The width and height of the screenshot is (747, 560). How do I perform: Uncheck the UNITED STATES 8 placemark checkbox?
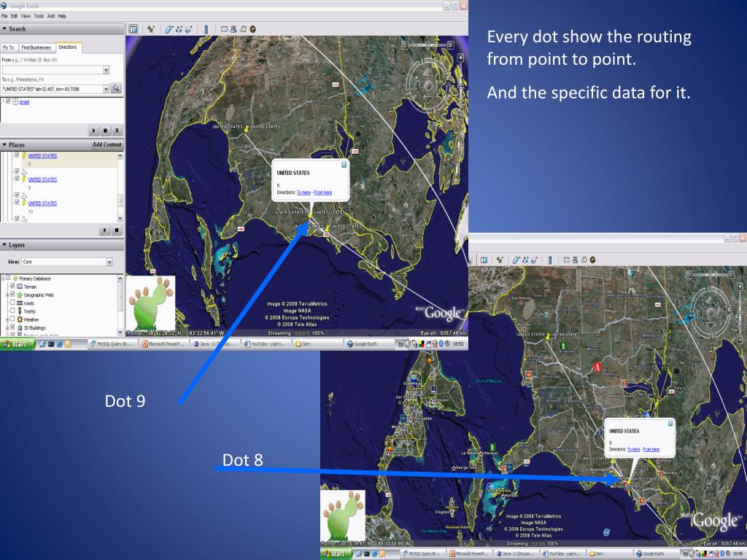(x=18, y=155)
